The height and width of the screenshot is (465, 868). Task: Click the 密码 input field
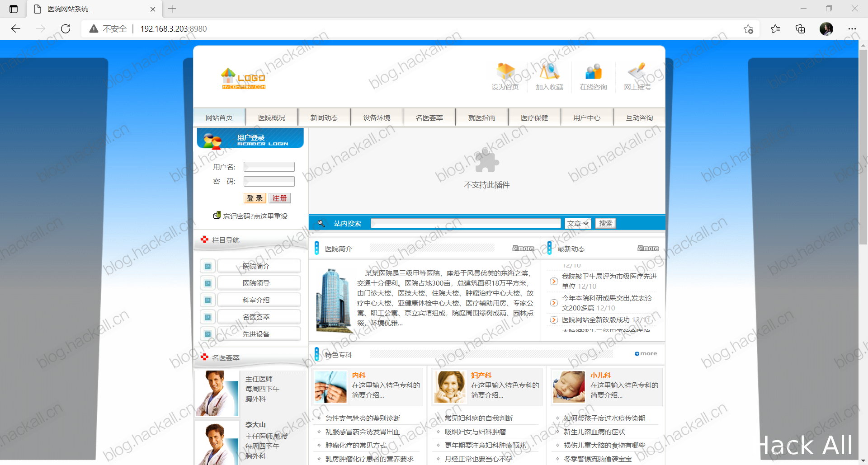click(269, 181)
